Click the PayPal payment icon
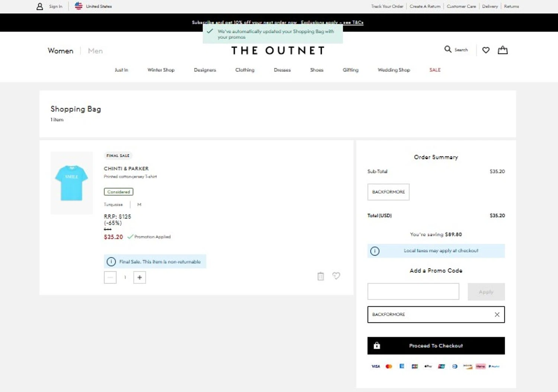This screenshot has height=392, width=558. 494,366
